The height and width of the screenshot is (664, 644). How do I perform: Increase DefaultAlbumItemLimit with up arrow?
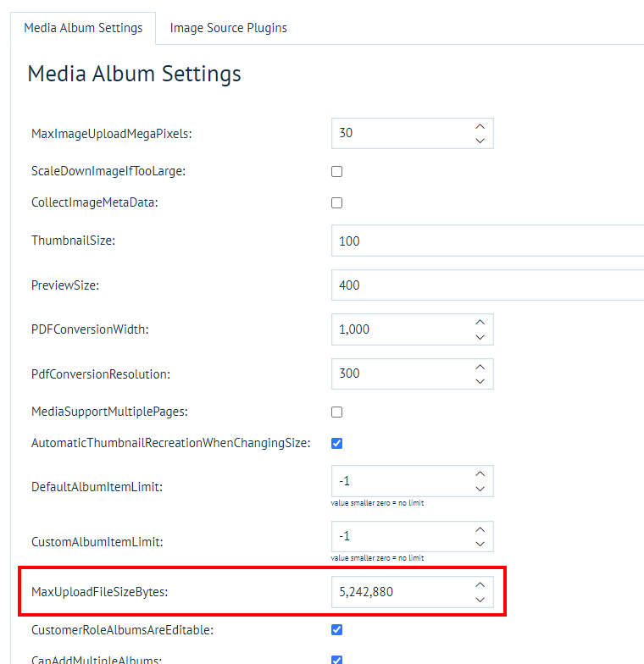(480, 473)
